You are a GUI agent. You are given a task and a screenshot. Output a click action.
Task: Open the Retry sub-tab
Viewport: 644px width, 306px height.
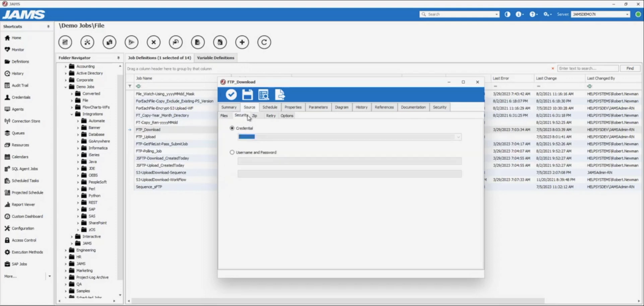(271, 116)
